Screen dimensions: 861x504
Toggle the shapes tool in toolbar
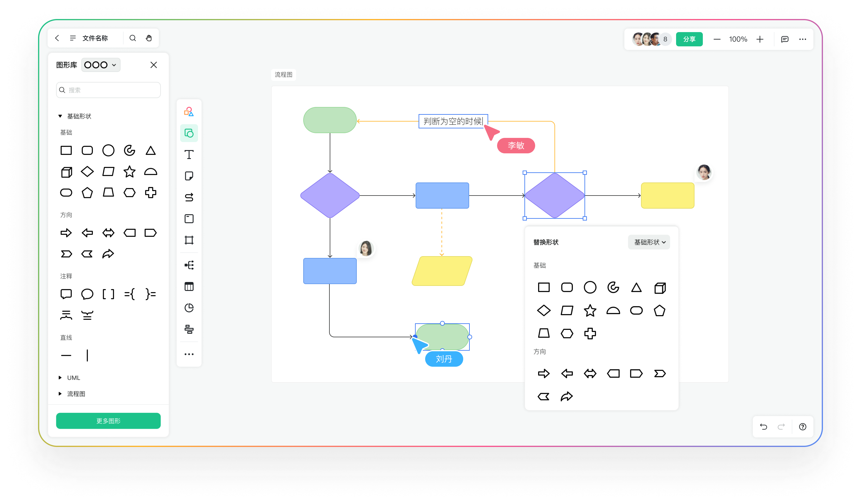pyautogui.click(x=189, y=133)
